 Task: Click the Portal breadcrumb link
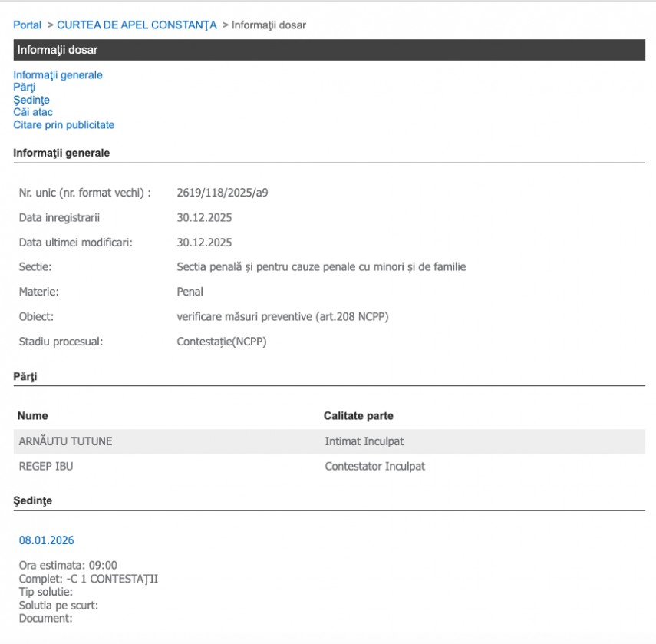pyautogui.click(x=27, y=25)
